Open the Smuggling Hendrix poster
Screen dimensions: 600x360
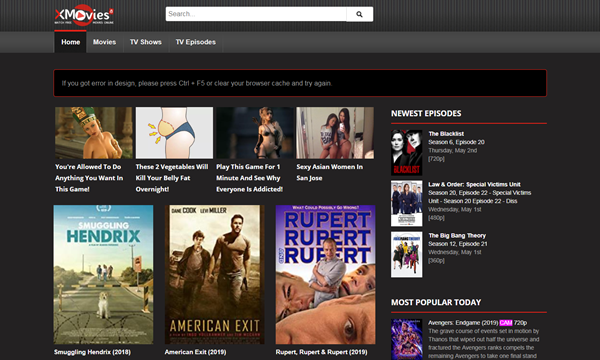click(x=103, y=274)
